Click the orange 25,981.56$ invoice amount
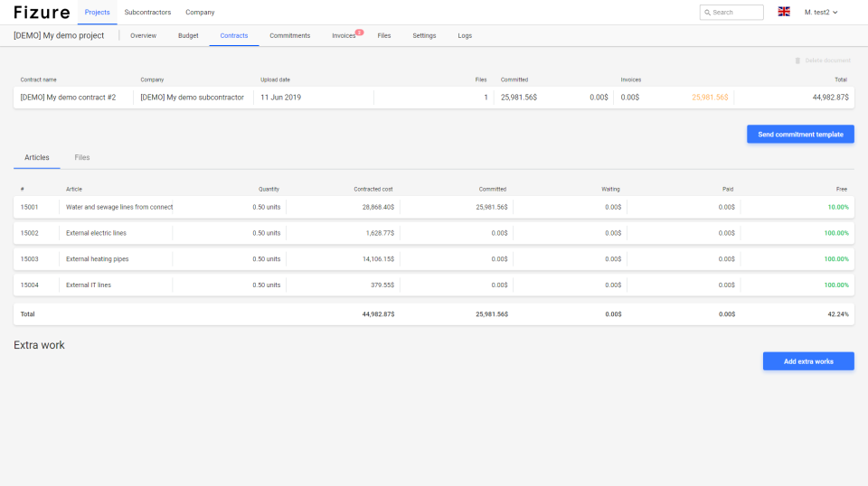This screenshot has height=486, width=868. pyautogui.click(x=710, y=98)
